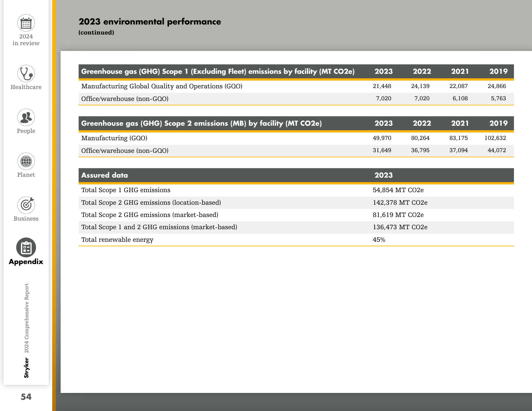Click the value 24,866 in Scope 1 table
The height and width of the screenshot is (411, 532).
coord(497,86)
